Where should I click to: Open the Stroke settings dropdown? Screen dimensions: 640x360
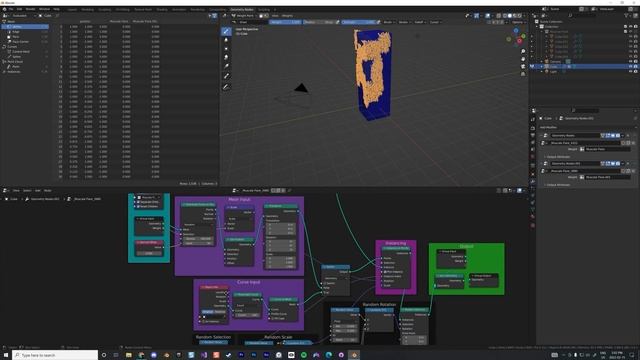tap(404, 22)
